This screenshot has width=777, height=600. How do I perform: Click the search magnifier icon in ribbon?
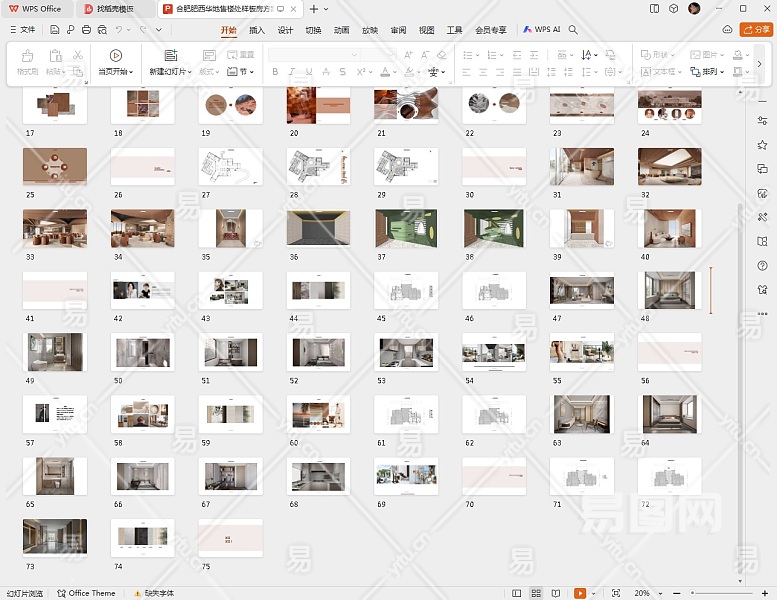pyautogui.click(x=574, y=30)
